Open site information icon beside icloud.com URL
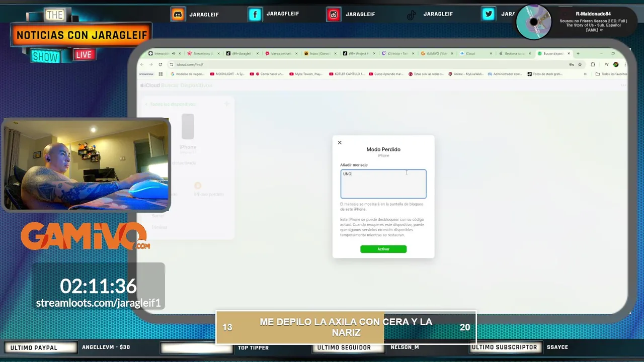Screen dimensions: 644x362 coord(172,64)
